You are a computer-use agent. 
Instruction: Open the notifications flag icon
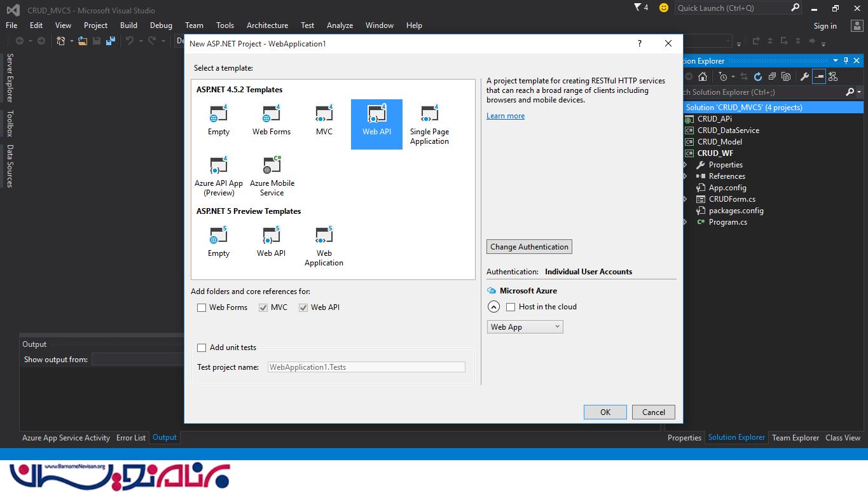pos(638,8)
